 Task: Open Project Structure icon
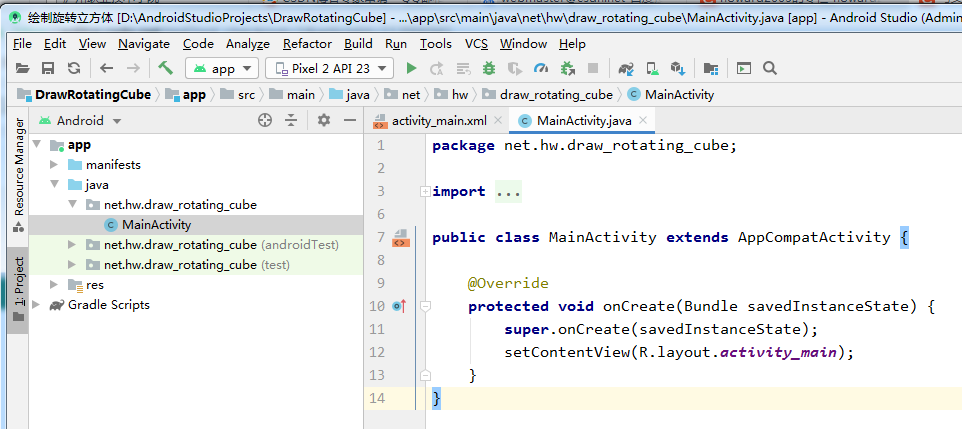click(x=710, y=68)
